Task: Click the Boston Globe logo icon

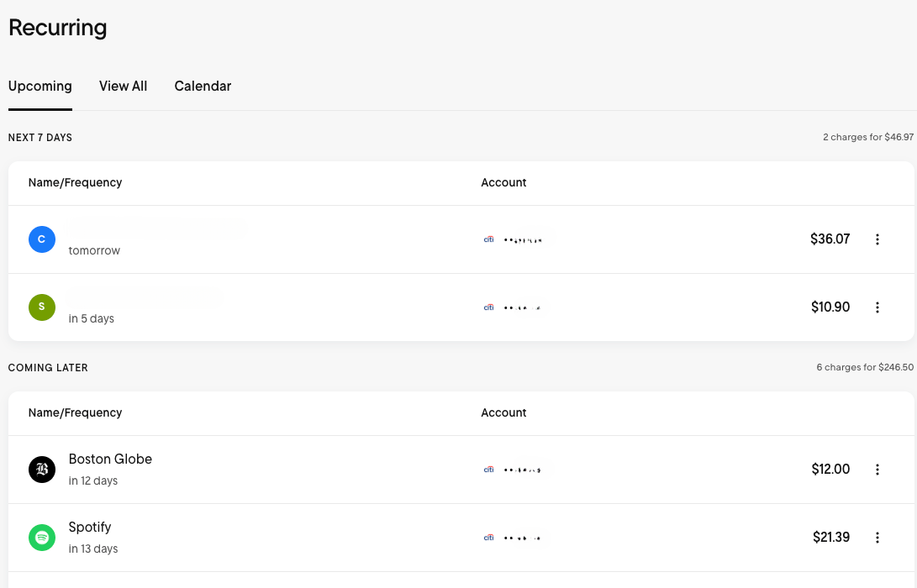Action: pyautogui.click(x=42, y=470)
